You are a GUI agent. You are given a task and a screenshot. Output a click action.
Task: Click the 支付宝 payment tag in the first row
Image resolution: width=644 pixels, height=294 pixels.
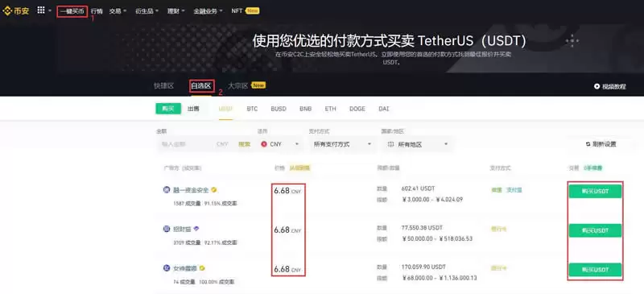[514, 190]
